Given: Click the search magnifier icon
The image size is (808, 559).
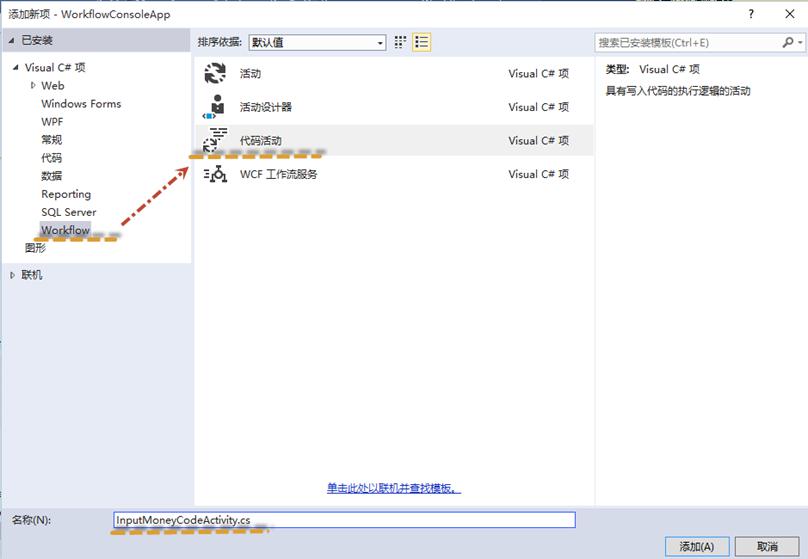Looking at the screenshot, I should coord(787,42).
